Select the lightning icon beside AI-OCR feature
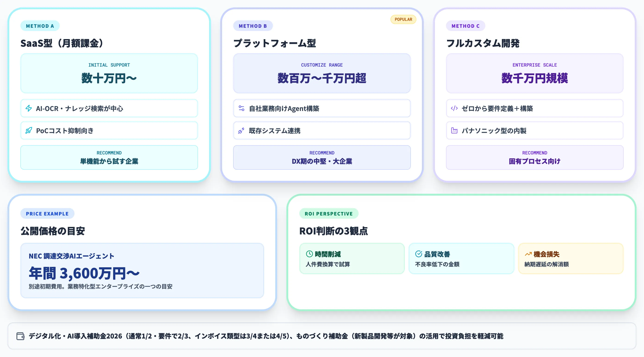 point(29,108)
